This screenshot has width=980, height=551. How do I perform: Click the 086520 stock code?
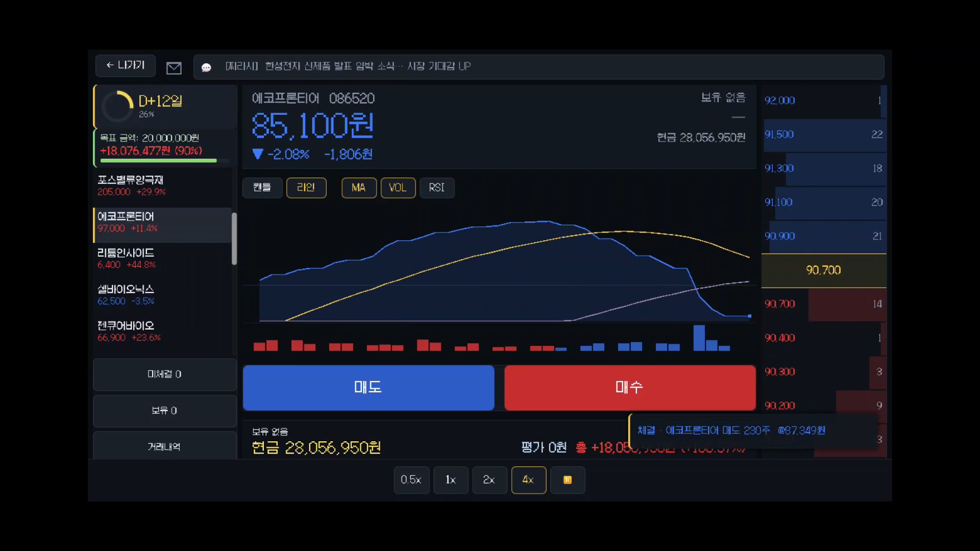(x=352, y=98)
